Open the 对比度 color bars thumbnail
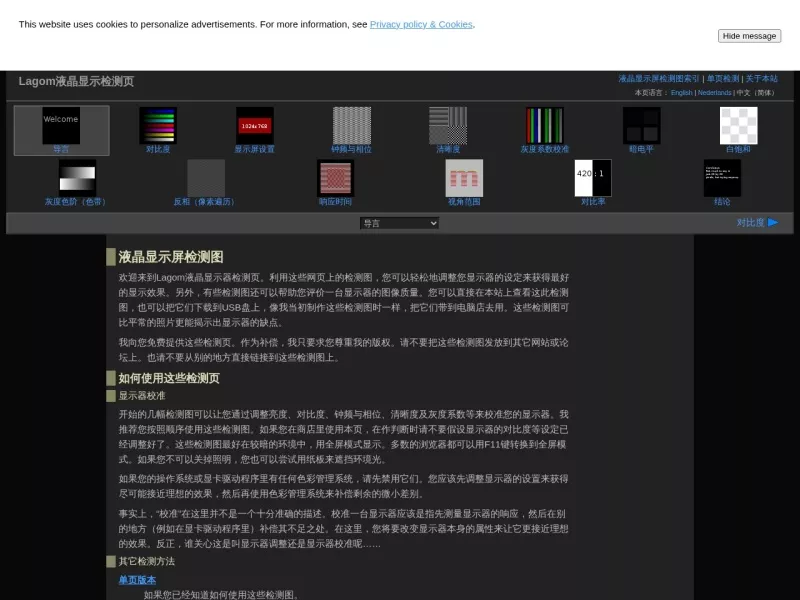Viewport: 800px width, 600px height. (158, 126)
